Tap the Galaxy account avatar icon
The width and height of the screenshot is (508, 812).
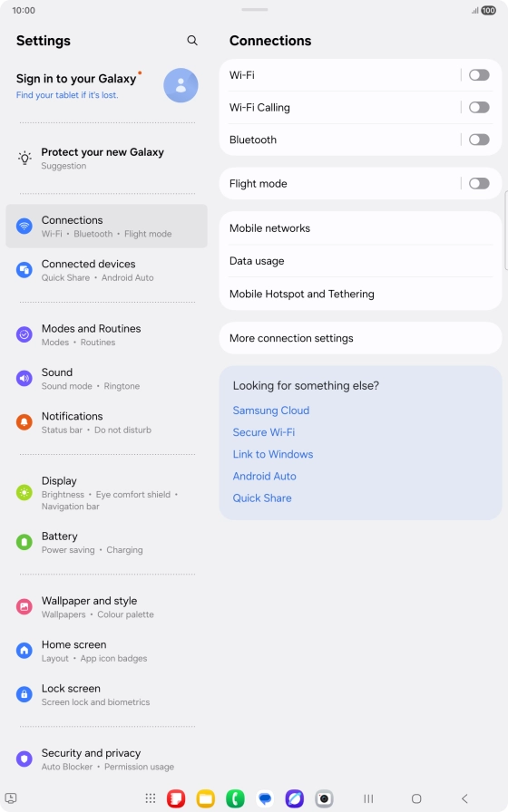click(181, 85)
